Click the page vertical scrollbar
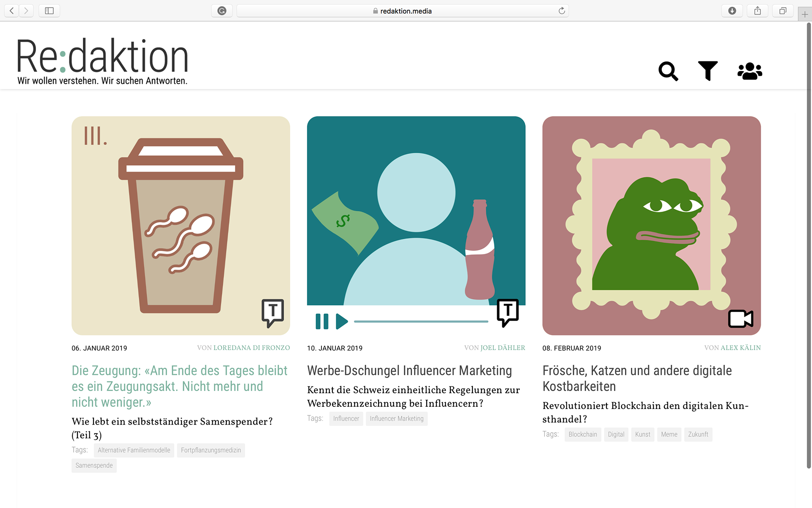Viewport: 812px width, 508px height. pyautogui.click(x=809, y=246)
